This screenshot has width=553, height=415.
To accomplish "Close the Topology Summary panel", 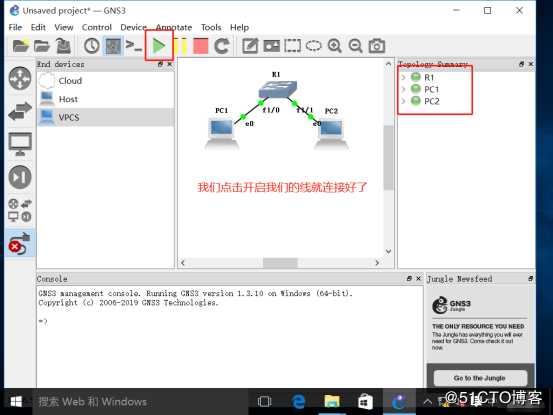I will (x=531, y=64).
